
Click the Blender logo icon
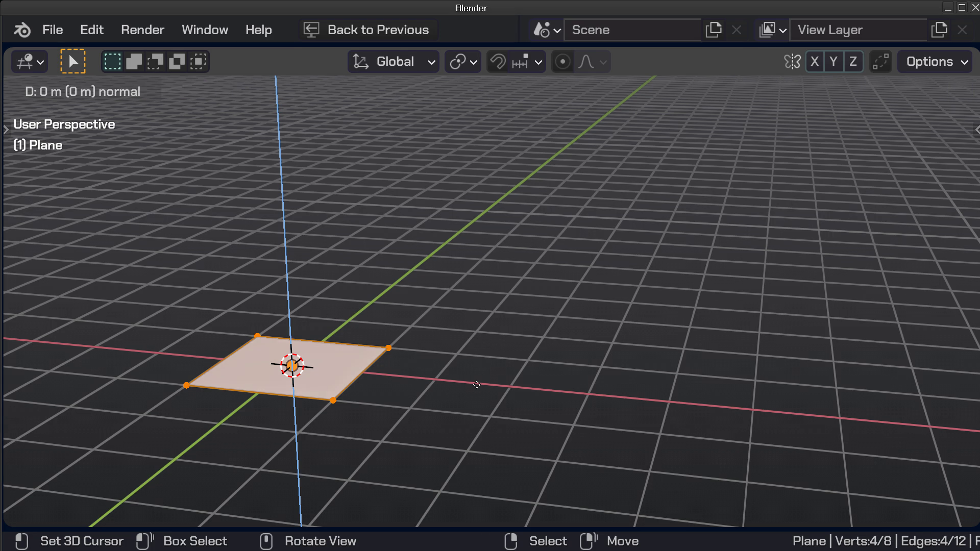pyautogui.click(x=22, y=30)
